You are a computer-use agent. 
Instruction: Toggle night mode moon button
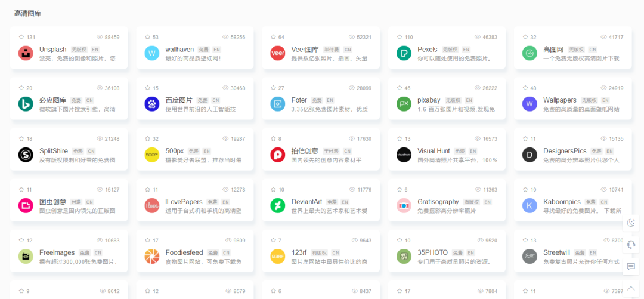point(631,223)
